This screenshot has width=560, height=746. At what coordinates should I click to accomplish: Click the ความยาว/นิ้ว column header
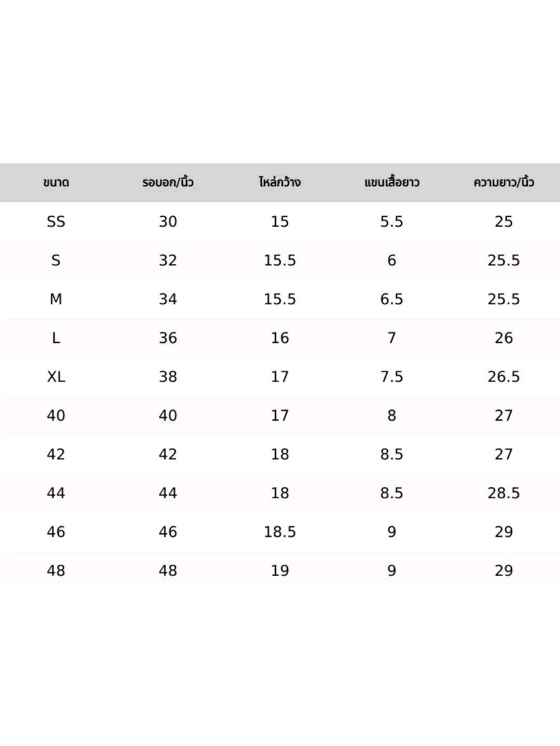[x=503, y=182]
